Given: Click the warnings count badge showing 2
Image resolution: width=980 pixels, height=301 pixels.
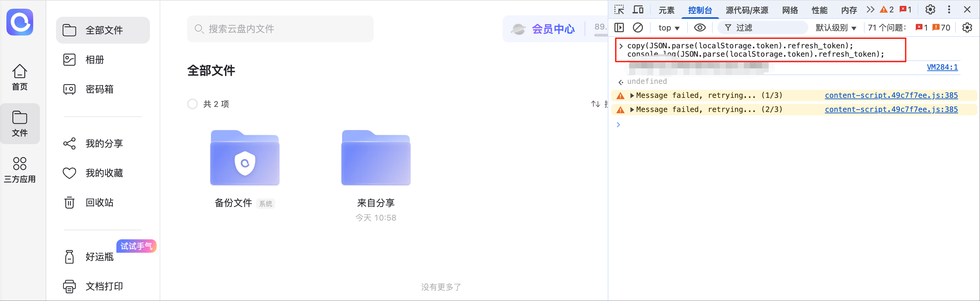Looking at the screenshot, I should [x=887, y=9].
